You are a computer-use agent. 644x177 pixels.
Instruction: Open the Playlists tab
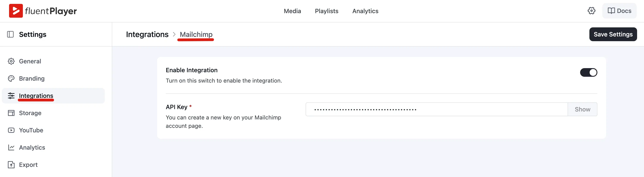[327, 11]
